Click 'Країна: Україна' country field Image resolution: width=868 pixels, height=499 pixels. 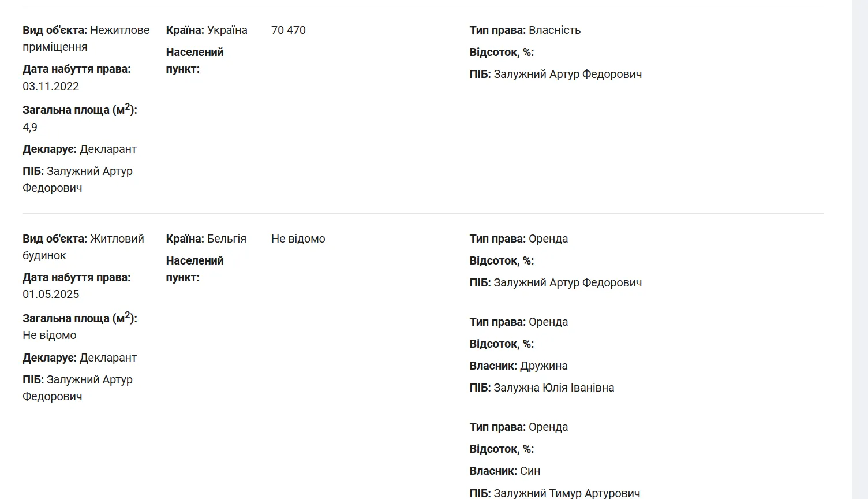(x=207, y=30)
